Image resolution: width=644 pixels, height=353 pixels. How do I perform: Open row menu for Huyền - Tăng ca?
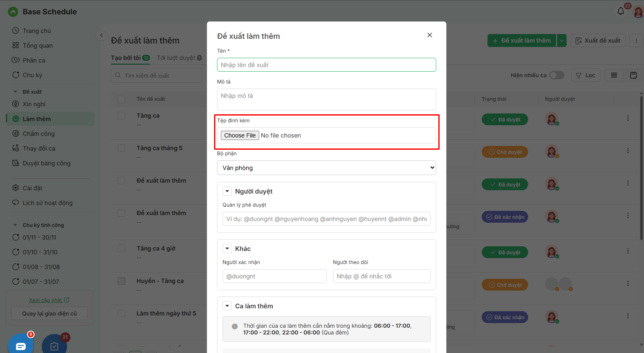pos(628,283)
